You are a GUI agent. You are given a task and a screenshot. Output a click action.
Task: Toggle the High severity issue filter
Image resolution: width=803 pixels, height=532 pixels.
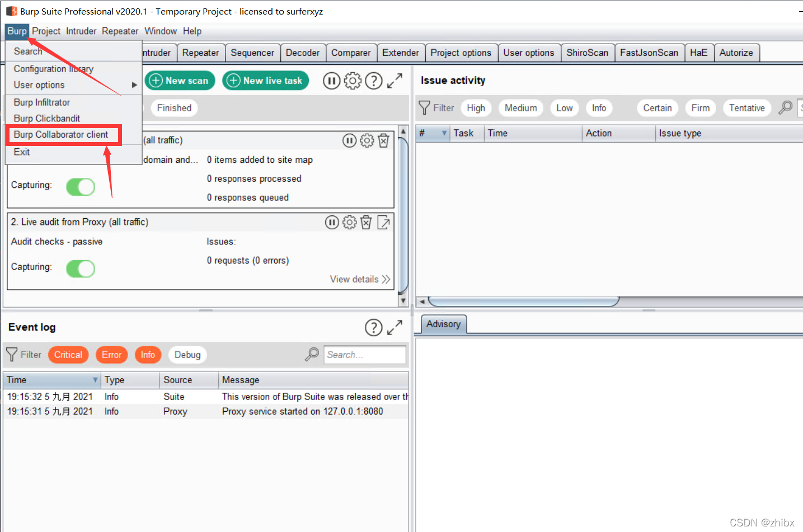coord(476,108)
